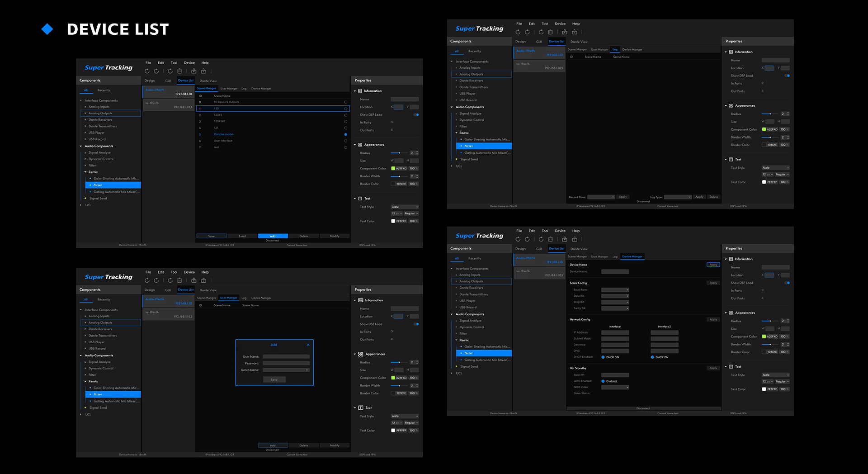The image size is (868, 474).
Task: Click Apply for the Network Config section
Action: 713,319
